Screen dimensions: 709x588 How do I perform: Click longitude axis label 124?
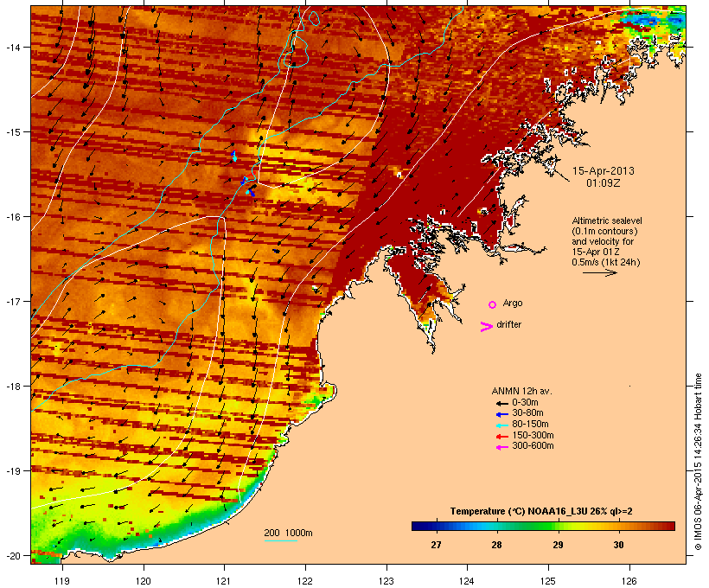coord(467,581)
